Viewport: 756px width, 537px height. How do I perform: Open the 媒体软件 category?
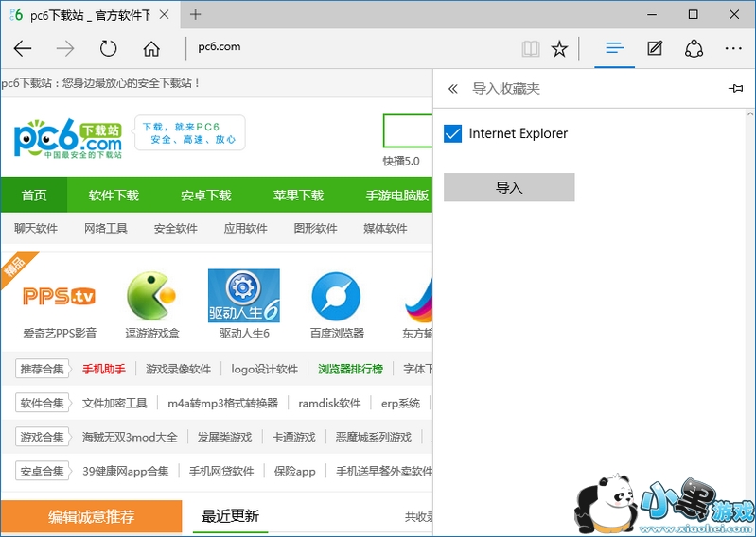click(x=385, y=228)
